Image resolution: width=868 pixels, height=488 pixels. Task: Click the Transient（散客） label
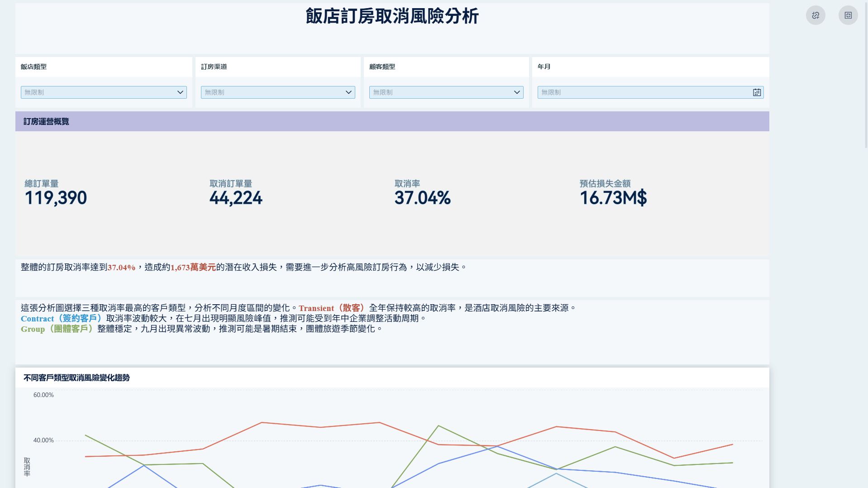pyautogui.click(x=333, y=308)
